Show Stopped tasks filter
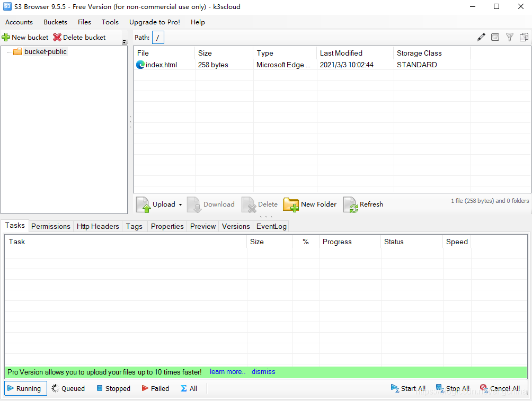Image resolution: width=532 pixels, height=401 pixels. pyautogui.click(x=114, y=388)
